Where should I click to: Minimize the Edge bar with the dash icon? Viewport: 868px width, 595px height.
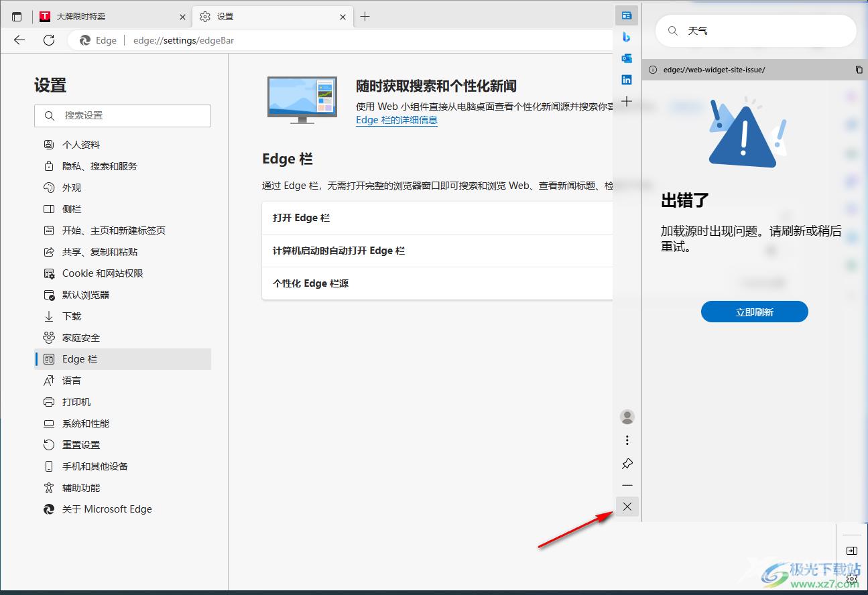(627, 485)
